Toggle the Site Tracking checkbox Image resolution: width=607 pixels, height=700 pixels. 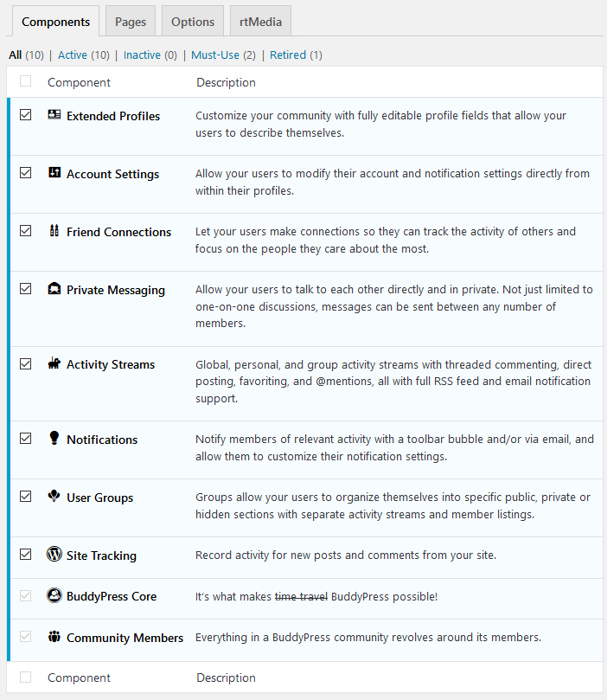(25, 555)
